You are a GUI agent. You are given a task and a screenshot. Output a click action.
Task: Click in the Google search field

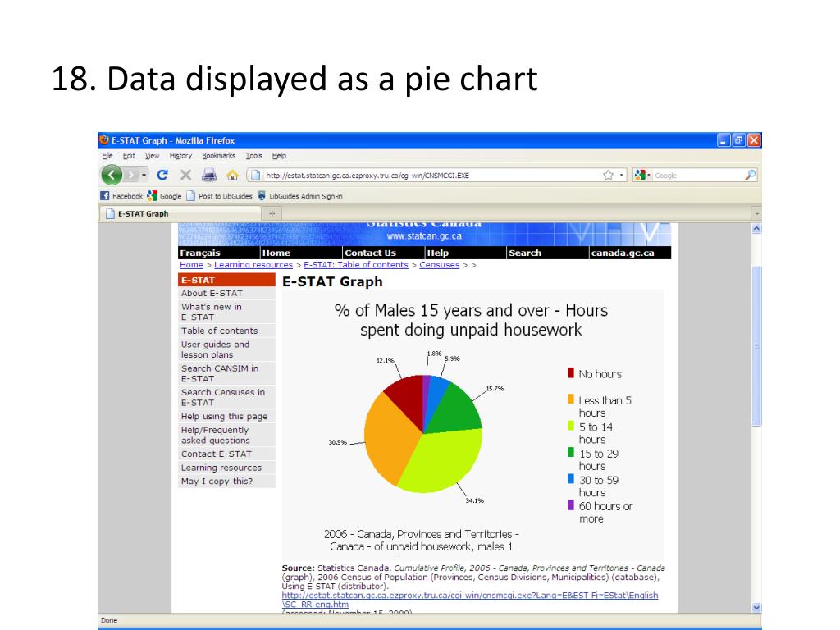click(x=698, y=176)
